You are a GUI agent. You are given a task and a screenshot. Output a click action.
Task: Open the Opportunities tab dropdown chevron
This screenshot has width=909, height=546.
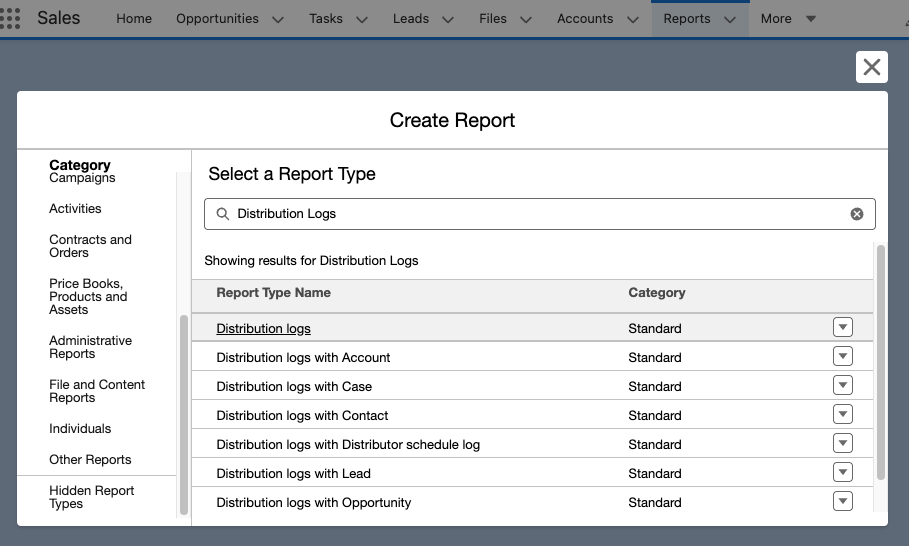(277, 19)
